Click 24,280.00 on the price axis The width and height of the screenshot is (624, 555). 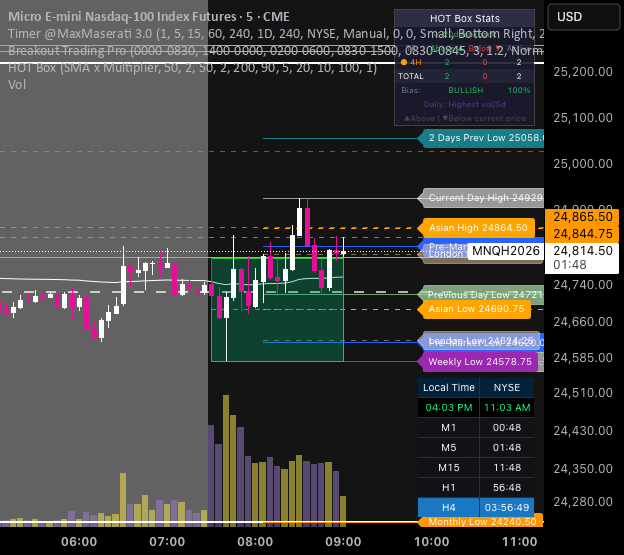[x=583, y=501]
